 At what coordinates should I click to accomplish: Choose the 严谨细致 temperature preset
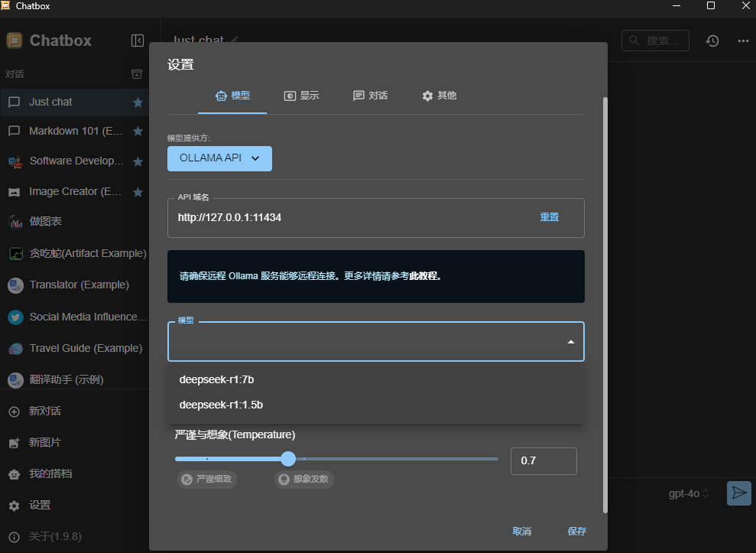click(207, 479)
